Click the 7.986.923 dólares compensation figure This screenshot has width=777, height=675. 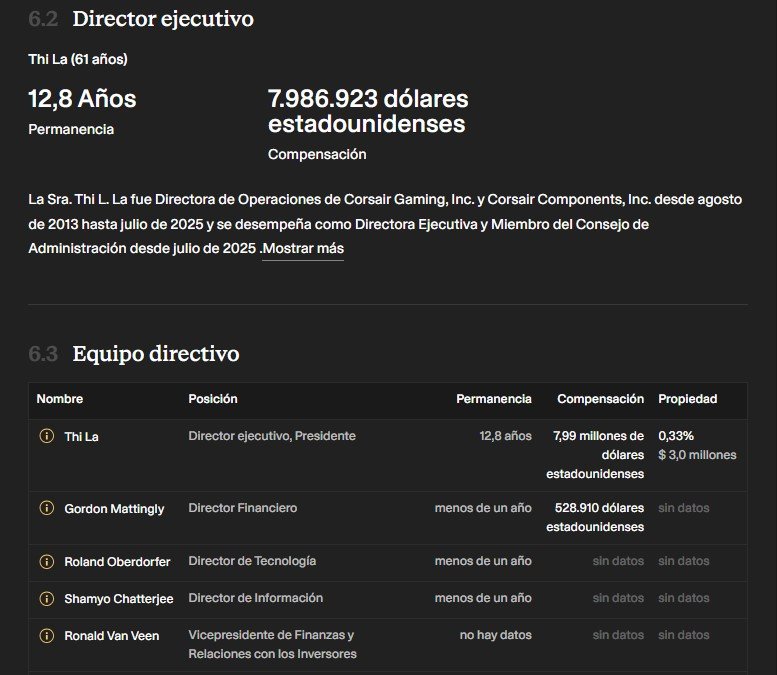click(368, 111)
